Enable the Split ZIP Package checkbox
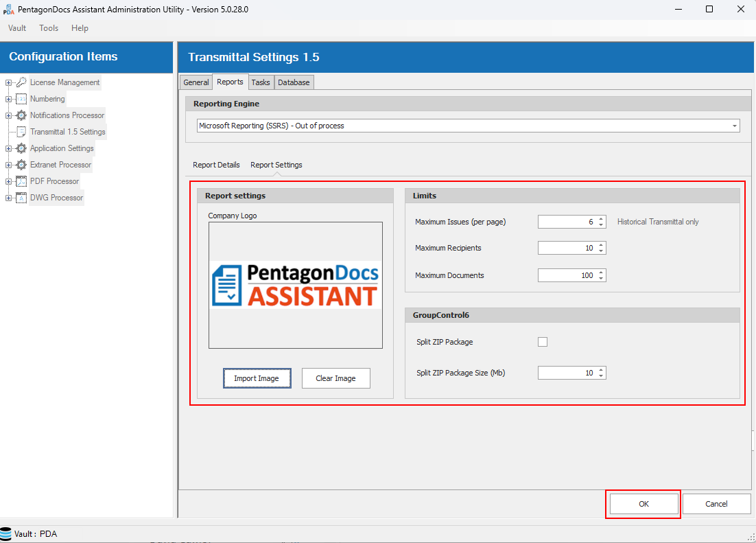This screenshot has height=543, width=756. click(543, 342)
